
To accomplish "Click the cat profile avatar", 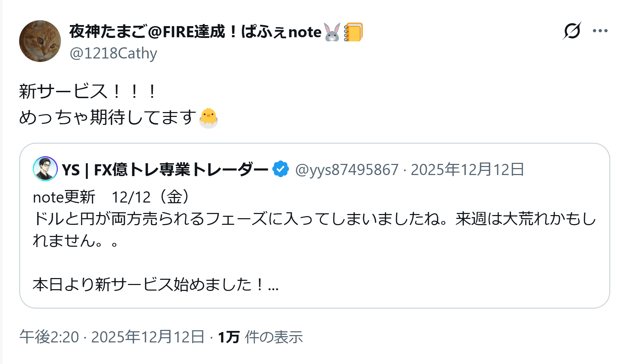I will point(40,41).
